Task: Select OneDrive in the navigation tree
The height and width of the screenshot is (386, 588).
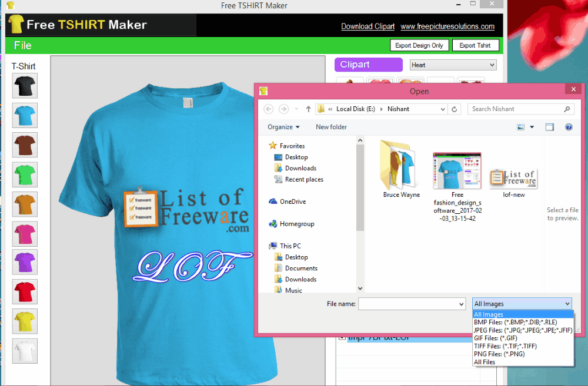Action: click(288, 202)
